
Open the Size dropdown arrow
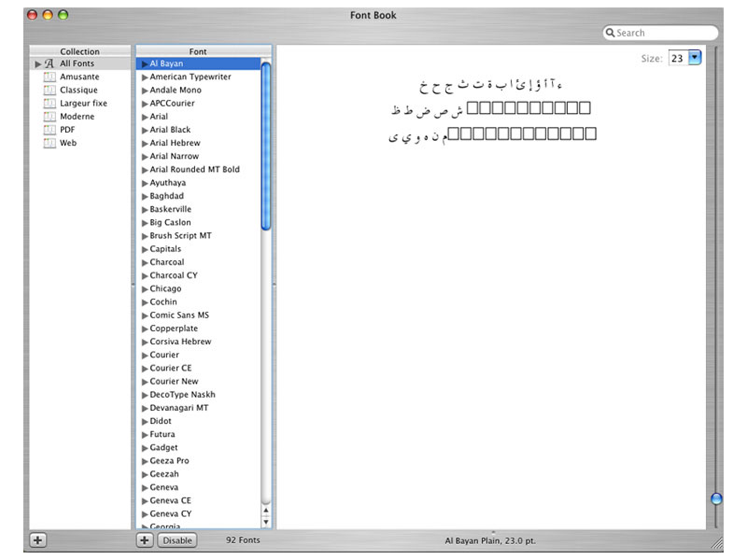695,58
